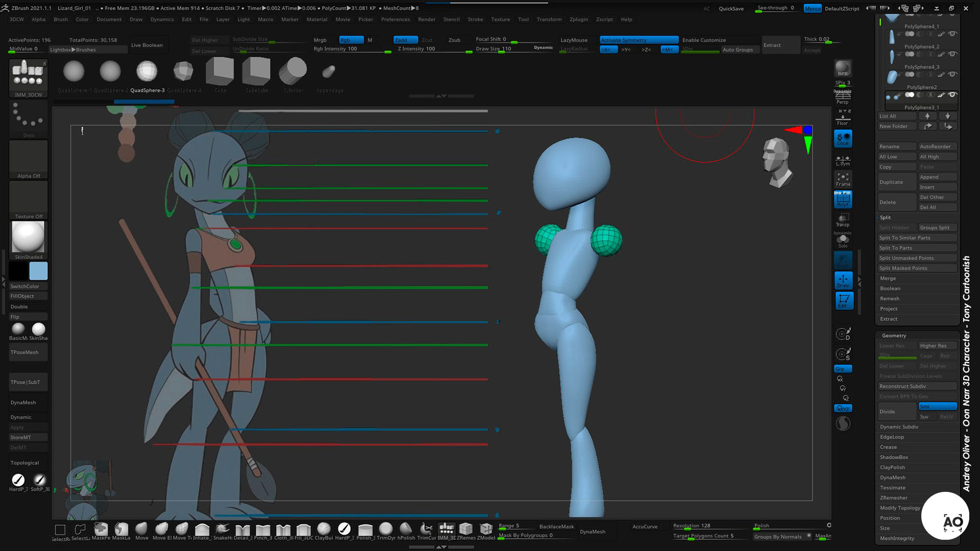Expand the Dynamic Subdiv section
This screenshot has width=980, height=551.
[x=899, y=427]
